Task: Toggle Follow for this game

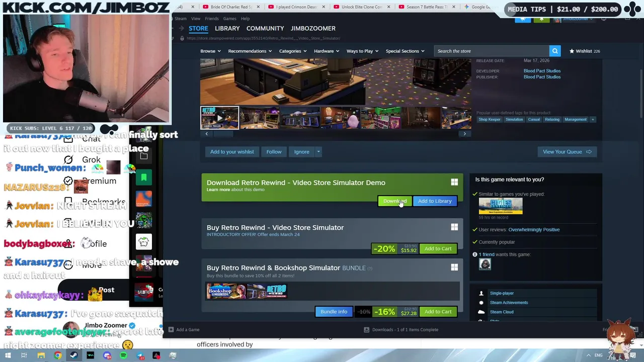Action: click(274, 152)
